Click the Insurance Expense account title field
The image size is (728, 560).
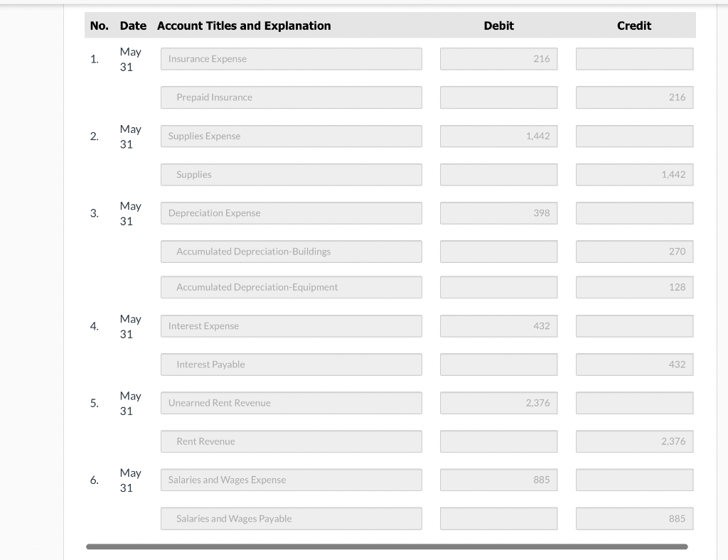point(291,58)
